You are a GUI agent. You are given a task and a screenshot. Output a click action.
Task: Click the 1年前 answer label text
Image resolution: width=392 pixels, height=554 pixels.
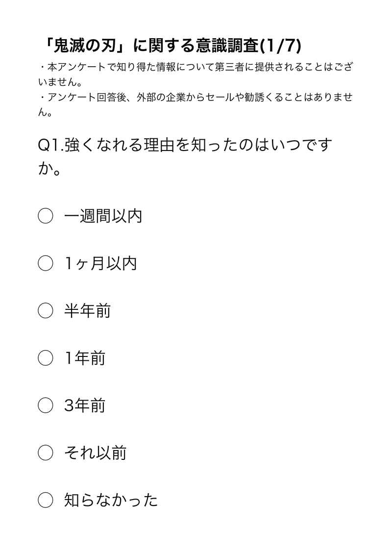coord(85,358)
